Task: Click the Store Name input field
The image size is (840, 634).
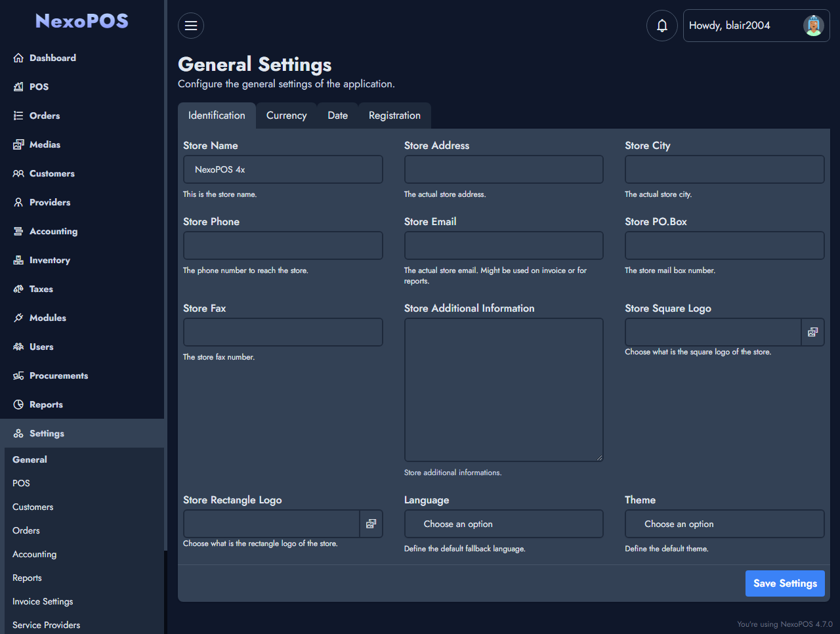Action: tap(283, 169)
